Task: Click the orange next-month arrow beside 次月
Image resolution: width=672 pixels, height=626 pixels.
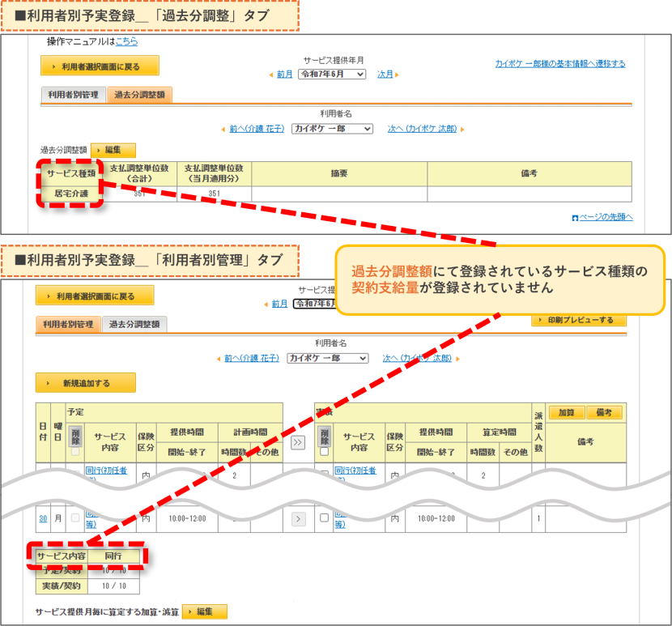Action: click(397, 75)
